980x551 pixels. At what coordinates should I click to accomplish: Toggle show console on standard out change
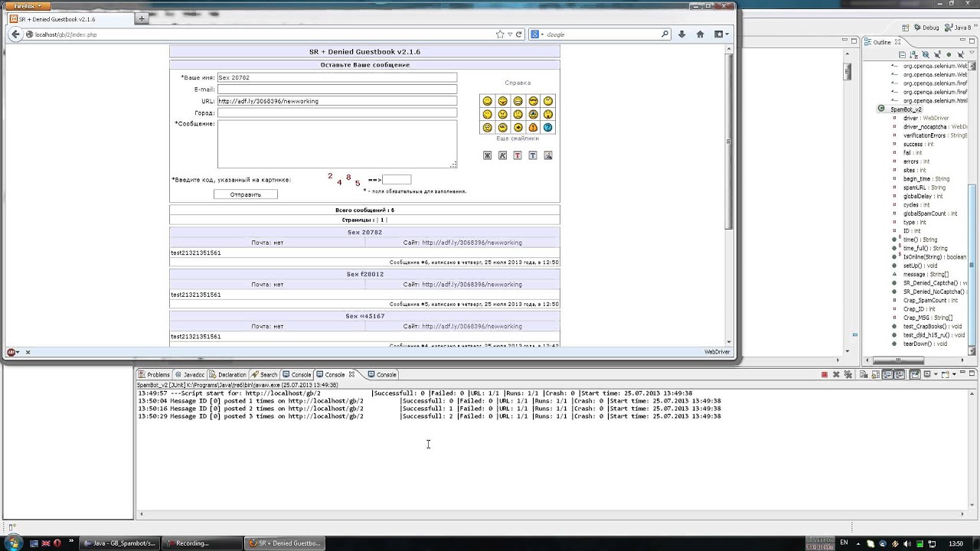(887, 374)
